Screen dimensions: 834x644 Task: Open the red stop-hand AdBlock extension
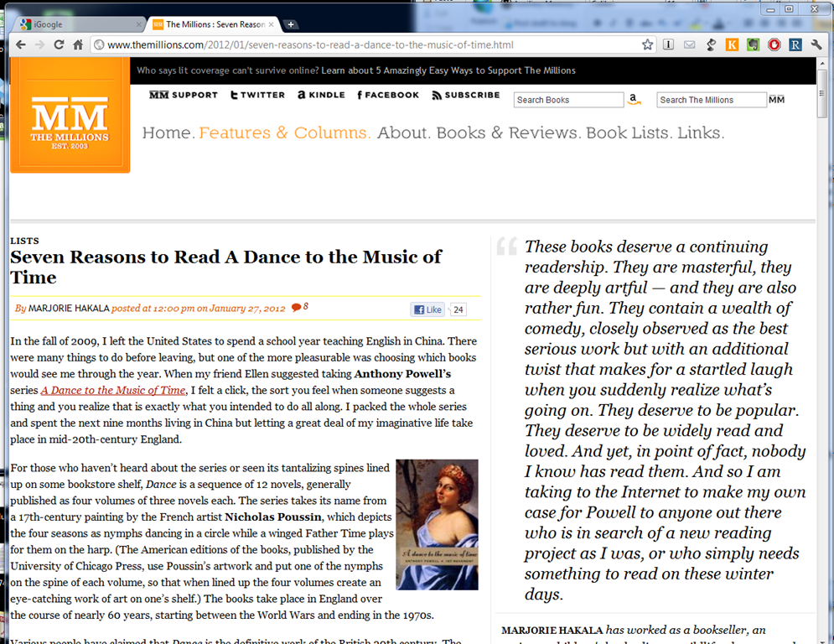pos(774,44)
